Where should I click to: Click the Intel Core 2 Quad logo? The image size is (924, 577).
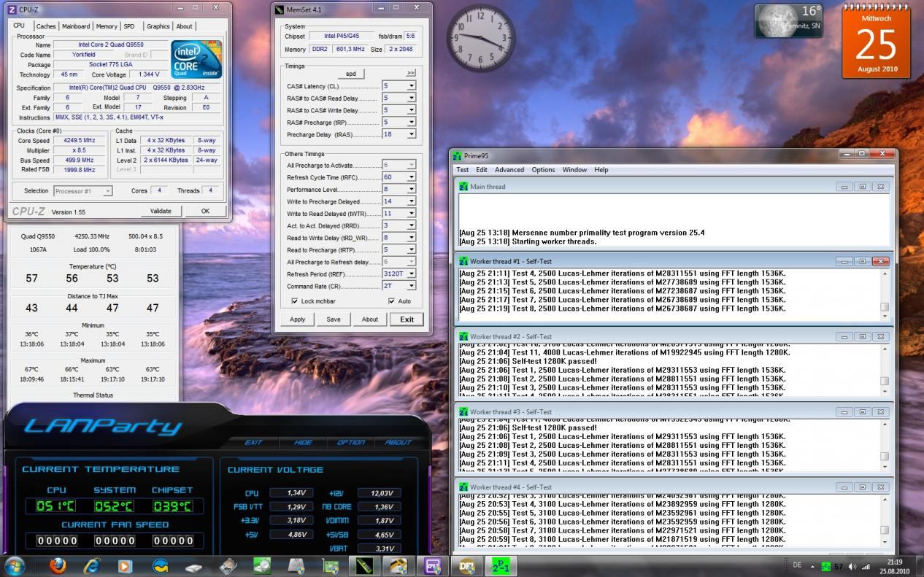point(196,61)
